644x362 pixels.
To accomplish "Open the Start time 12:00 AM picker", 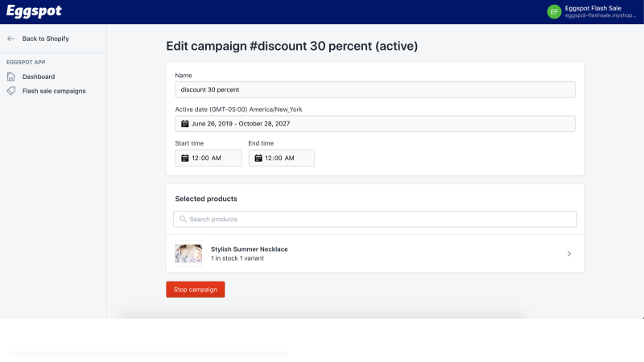I will pyautogui.click(x=208, y=158).
